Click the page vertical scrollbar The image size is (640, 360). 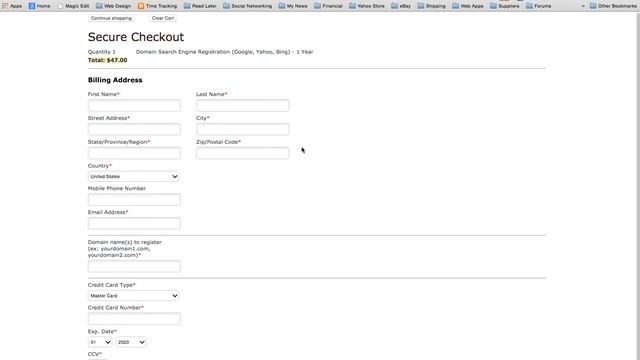pos(637,186)
